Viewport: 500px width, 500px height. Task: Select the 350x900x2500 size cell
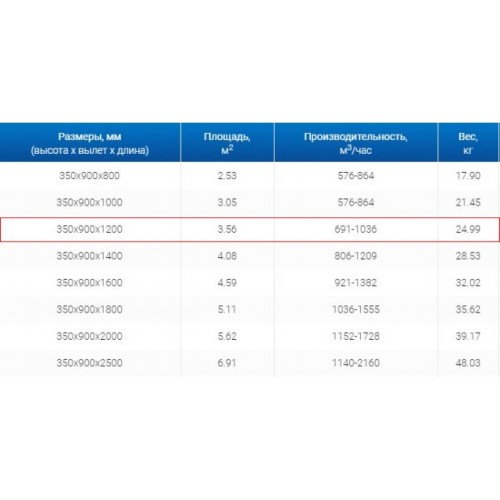tap(89, 363)
